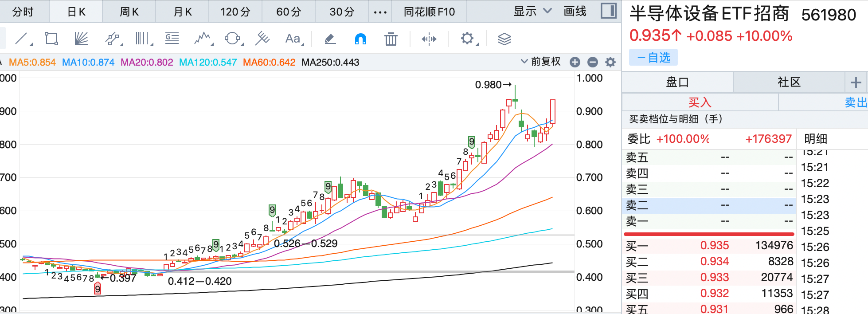Image resolution: width=868 pixels, height=314 pixels.
Task: Switch to the 周K weekly chart tab
Action: click(129, 12)
